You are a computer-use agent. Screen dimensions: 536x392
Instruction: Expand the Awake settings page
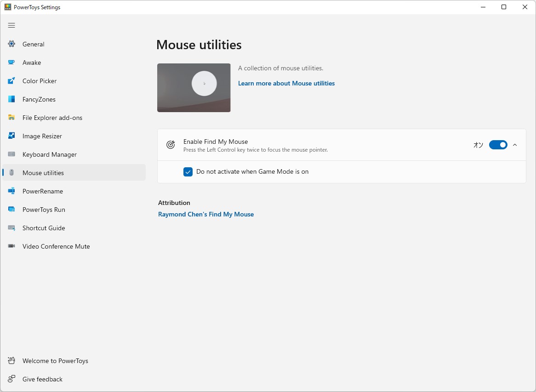(11, 62)
